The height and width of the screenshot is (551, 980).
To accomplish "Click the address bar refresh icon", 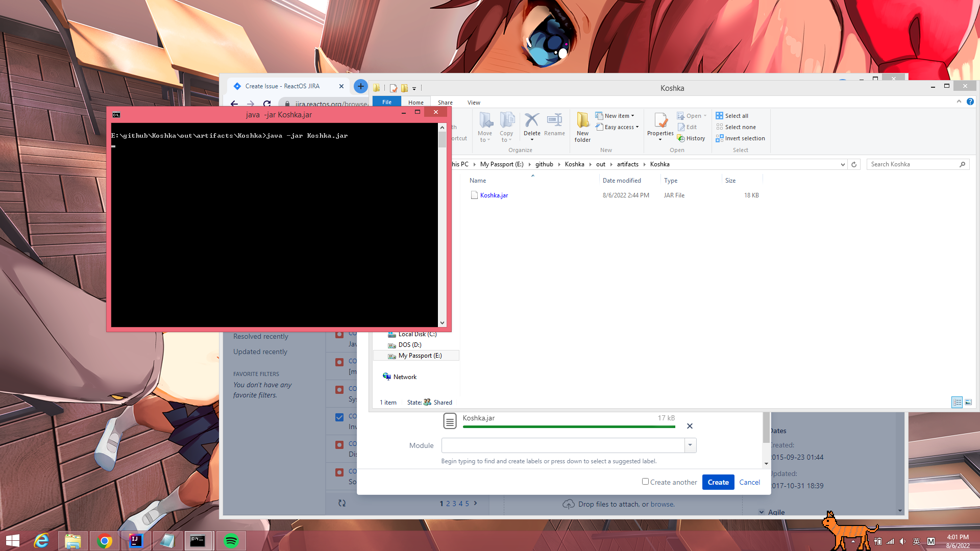I will 854,164.
